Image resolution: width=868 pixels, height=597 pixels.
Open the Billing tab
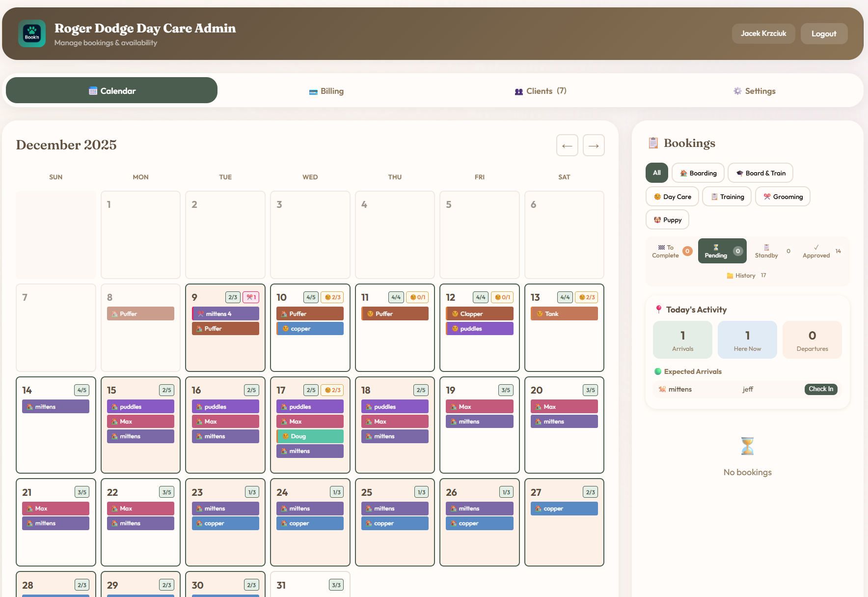326,91
